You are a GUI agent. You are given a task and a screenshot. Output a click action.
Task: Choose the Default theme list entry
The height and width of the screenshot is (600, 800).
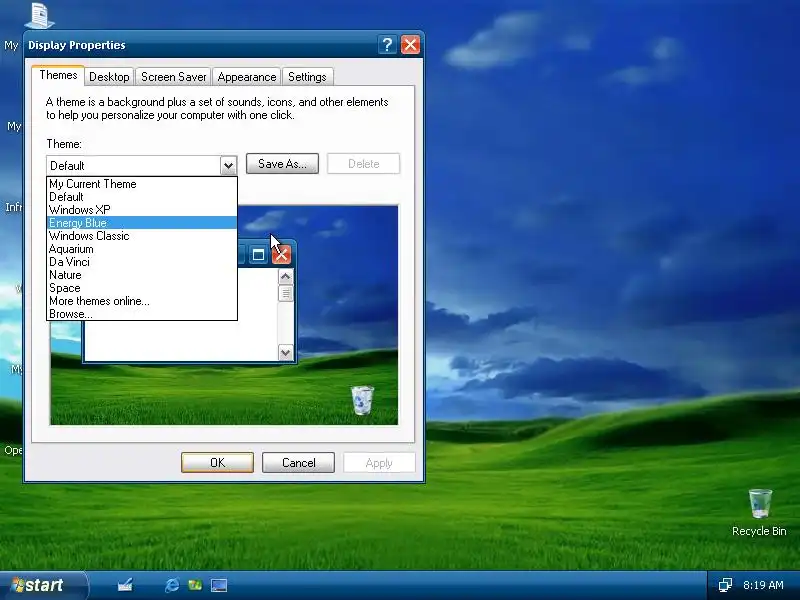tap(142, 197)
